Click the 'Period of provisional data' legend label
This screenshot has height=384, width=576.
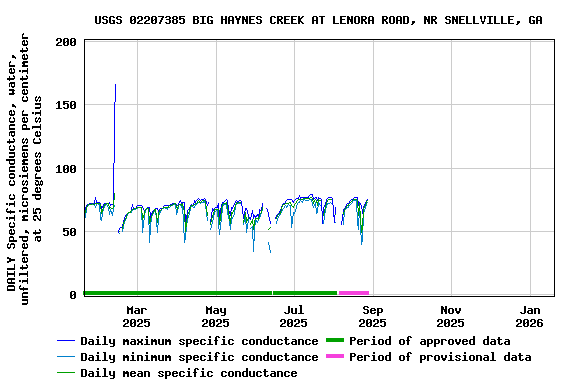pos(440,357)
